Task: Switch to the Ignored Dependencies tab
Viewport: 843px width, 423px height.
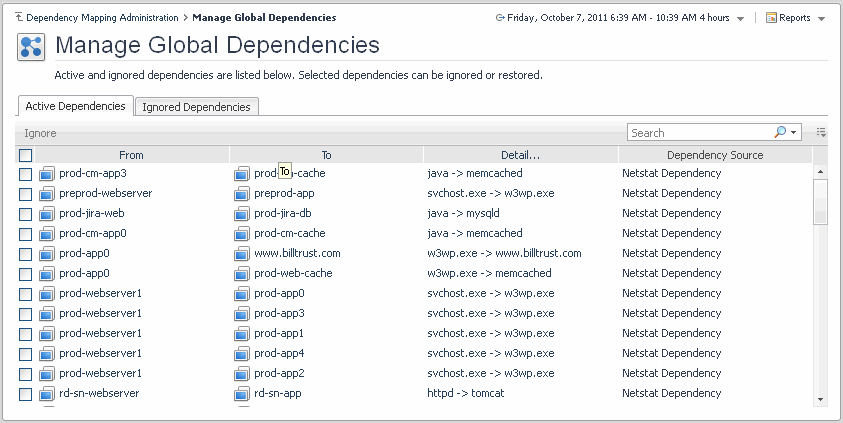Action: [x=196, y=107]
